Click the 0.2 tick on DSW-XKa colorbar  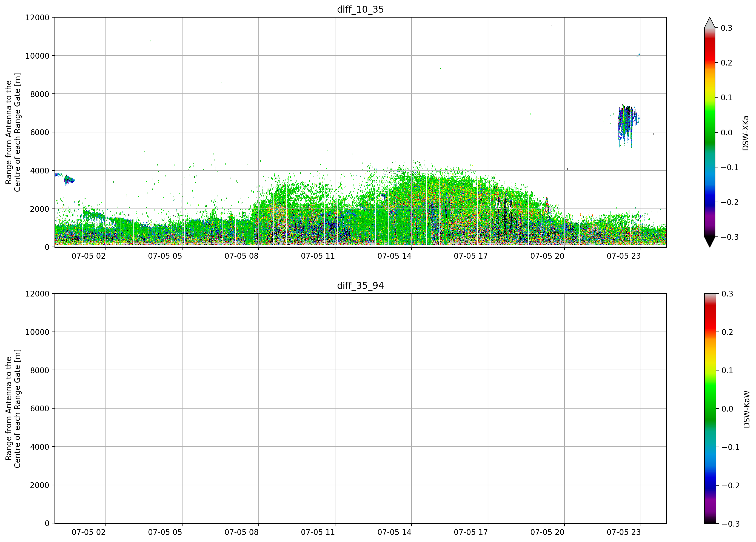pyautogui.click(x=726, y=63)
